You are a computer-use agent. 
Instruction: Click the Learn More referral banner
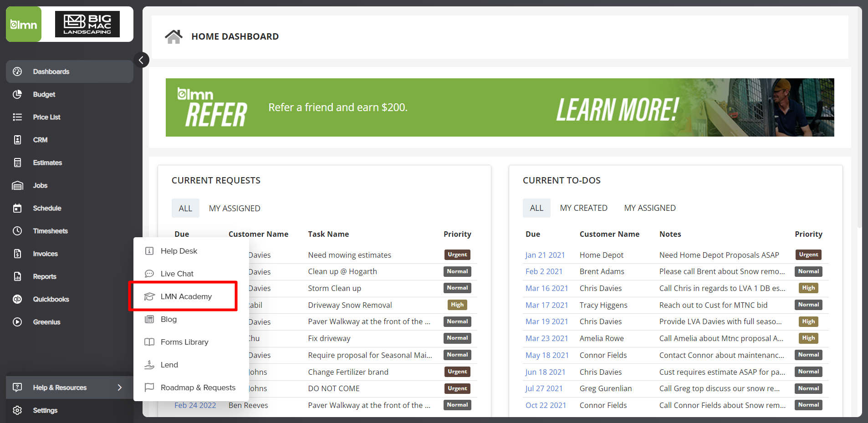click(x=617, y=109)
